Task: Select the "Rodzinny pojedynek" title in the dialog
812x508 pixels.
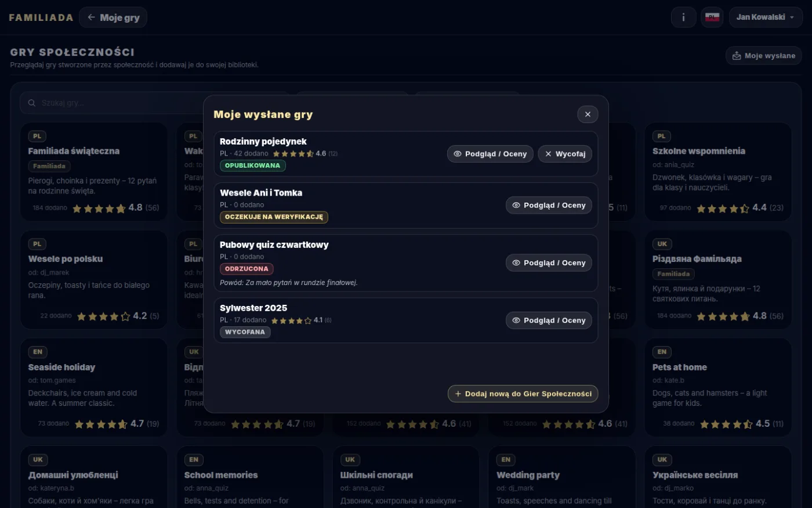Action: click(x=263, y=141)
